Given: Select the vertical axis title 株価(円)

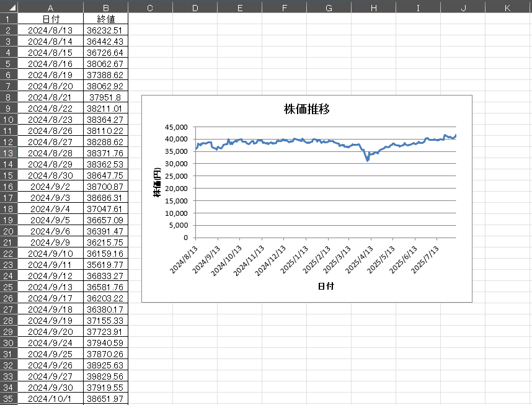Looking at the screenshot, I should point(157,182).
